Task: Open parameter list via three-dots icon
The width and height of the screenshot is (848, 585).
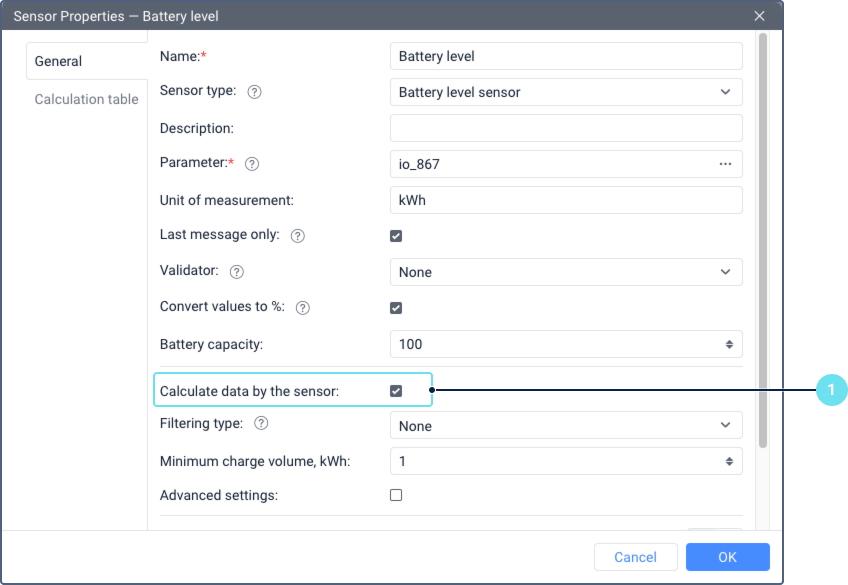Action: [725, 164]
